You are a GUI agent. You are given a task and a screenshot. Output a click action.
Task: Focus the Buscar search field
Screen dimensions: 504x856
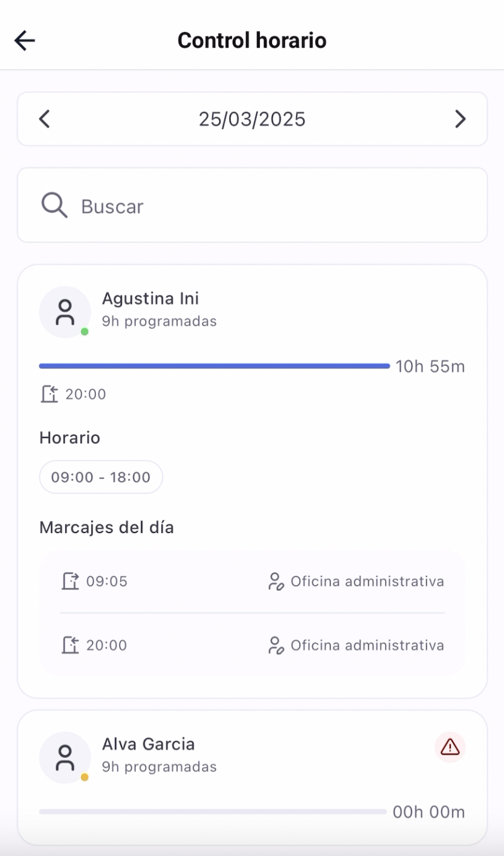(272, 206)
